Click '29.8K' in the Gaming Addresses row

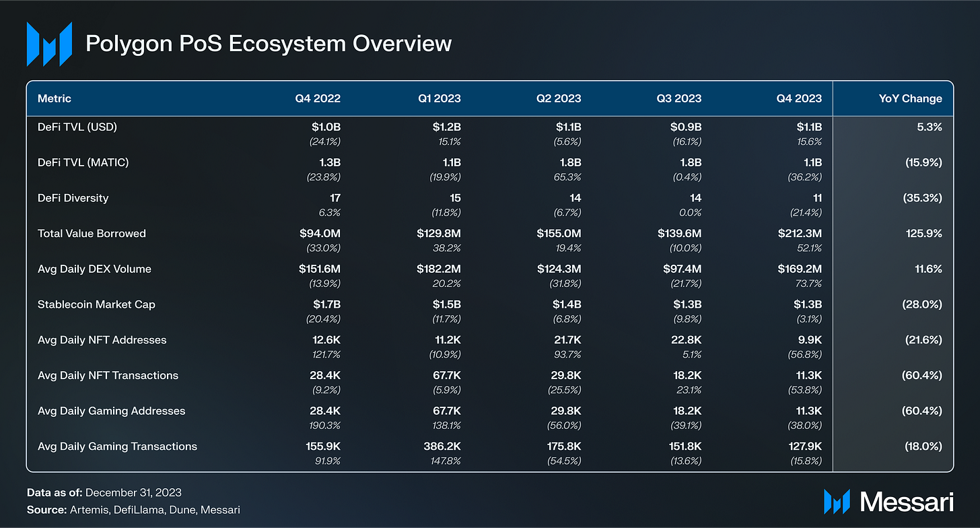[x=567, y=411]
